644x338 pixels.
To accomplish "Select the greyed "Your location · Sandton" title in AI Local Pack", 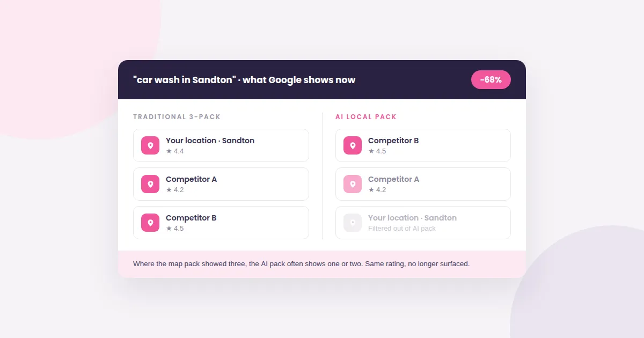I will 412,218.
